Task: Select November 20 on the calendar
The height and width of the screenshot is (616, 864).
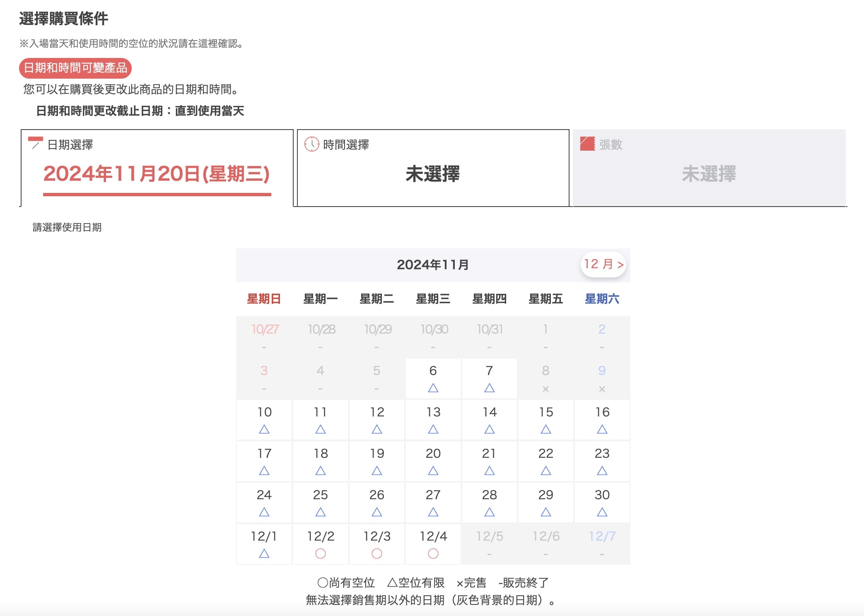Action: (433, 460)
